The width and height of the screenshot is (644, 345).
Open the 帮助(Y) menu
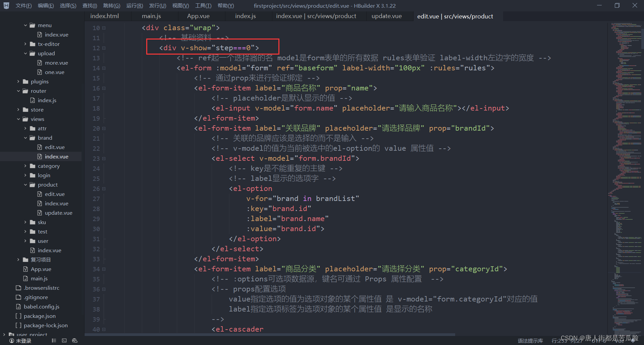[x=226, y=6]
